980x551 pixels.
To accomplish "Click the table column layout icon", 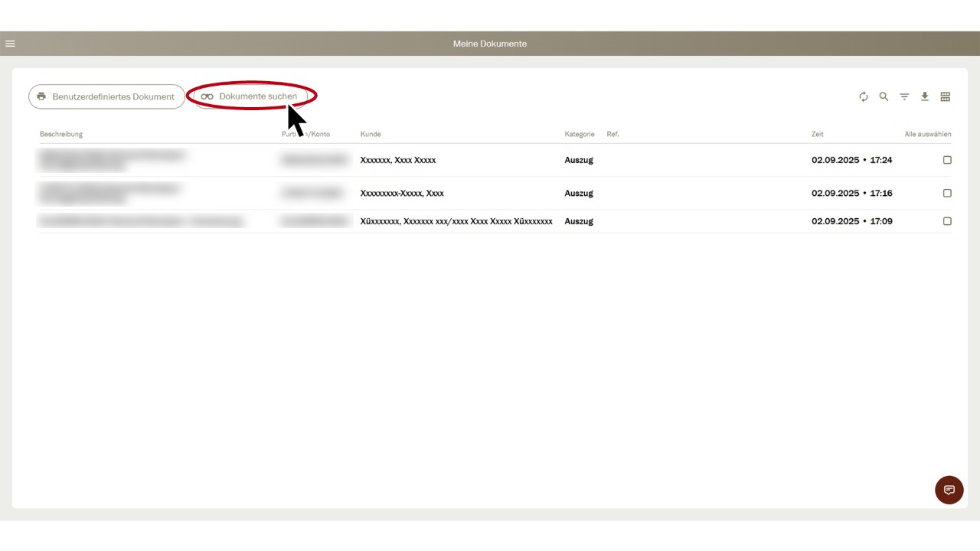I will (946, 96).
